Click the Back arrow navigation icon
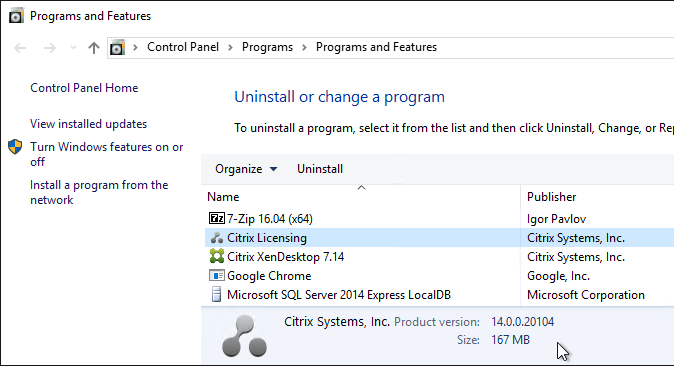This screenshot has width=674, height=366. (x=20, y=48)
